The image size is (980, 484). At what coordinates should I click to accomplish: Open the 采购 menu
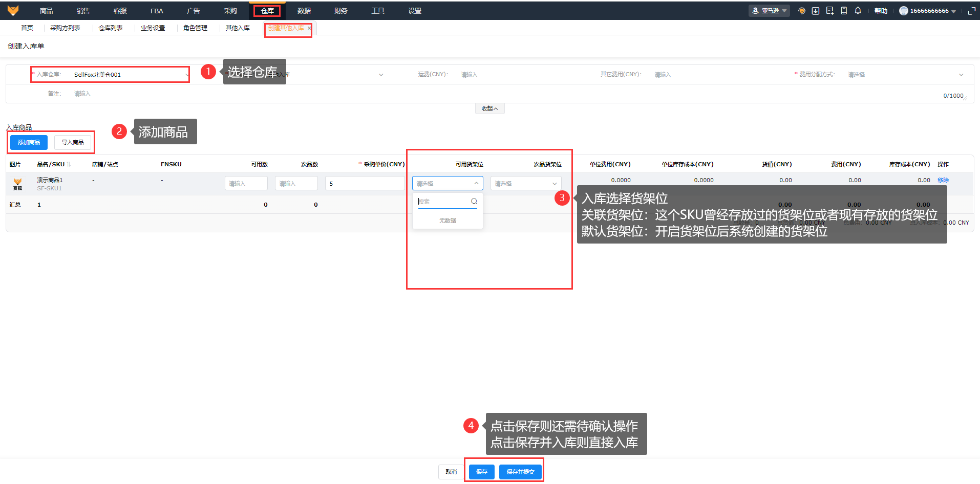tap(230, 11)
